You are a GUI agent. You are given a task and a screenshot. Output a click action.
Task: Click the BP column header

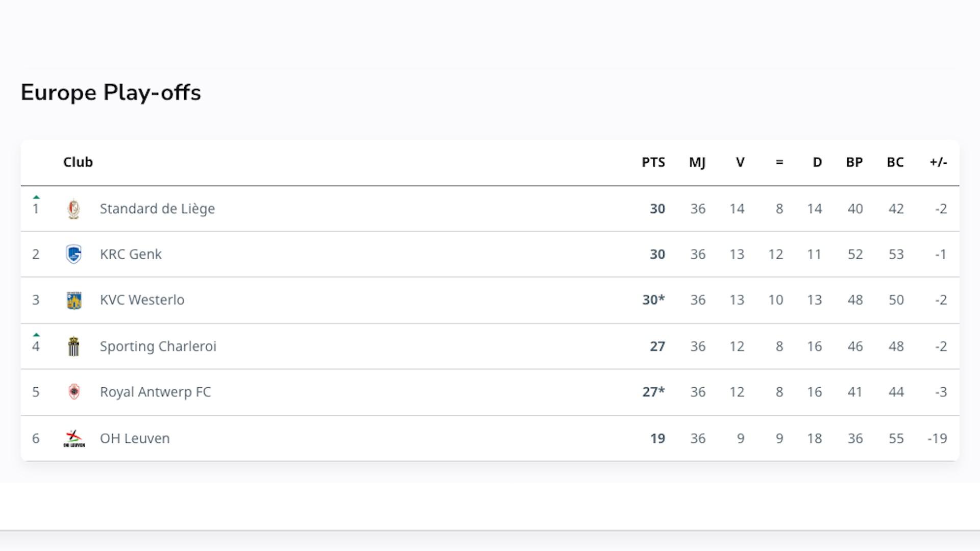[854, 162]
